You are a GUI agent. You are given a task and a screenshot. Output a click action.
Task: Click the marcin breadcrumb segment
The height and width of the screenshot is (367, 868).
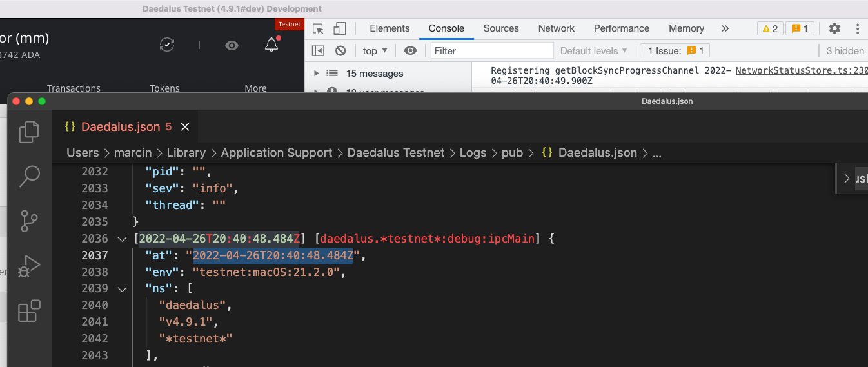click(133, 153)
